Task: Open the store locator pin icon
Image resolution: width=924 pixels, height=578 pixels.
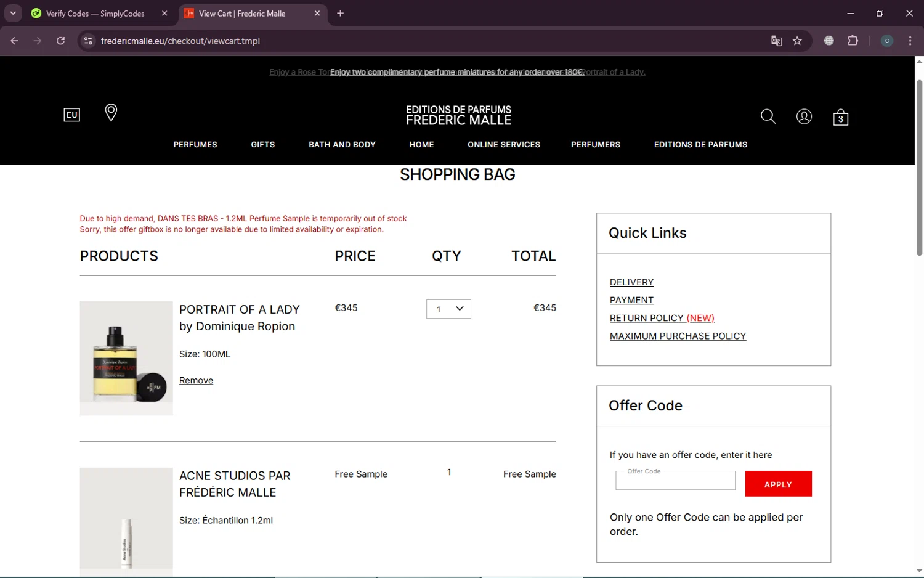Action: (x=111, y=113)
